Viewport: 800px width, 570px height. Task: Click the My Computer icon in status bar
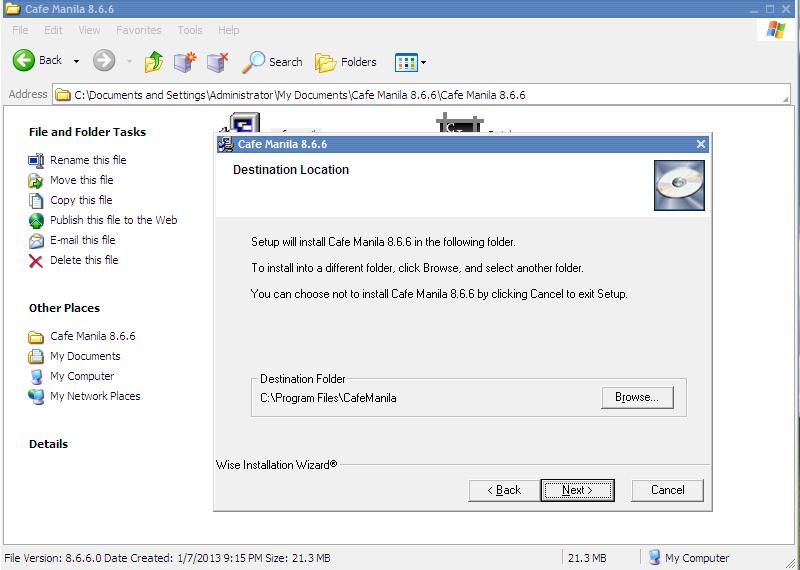(655, 558)
